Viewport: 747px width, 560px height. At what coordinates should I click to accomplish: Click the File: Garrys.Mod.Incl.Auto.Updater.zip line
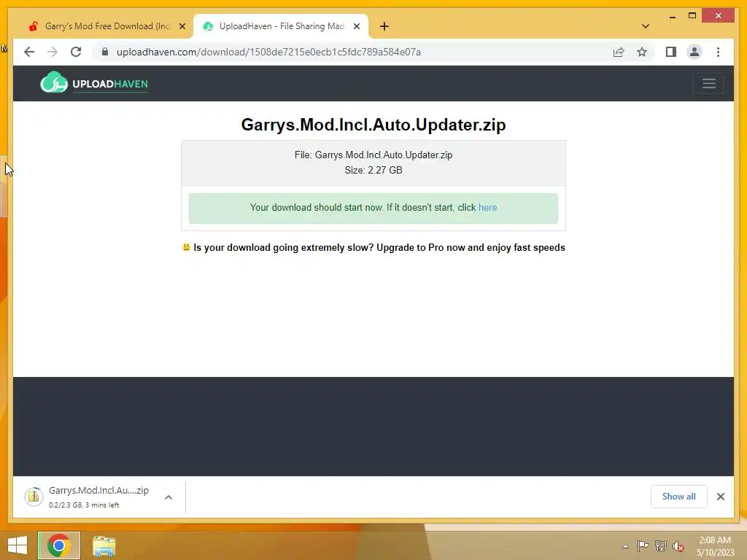coord(373,155)
